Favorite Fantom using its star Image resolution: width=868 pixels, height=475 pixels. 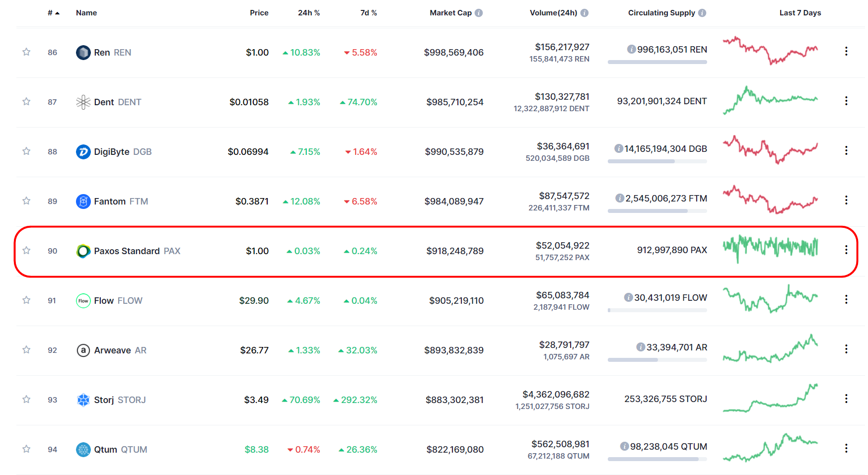pos(26,201)
